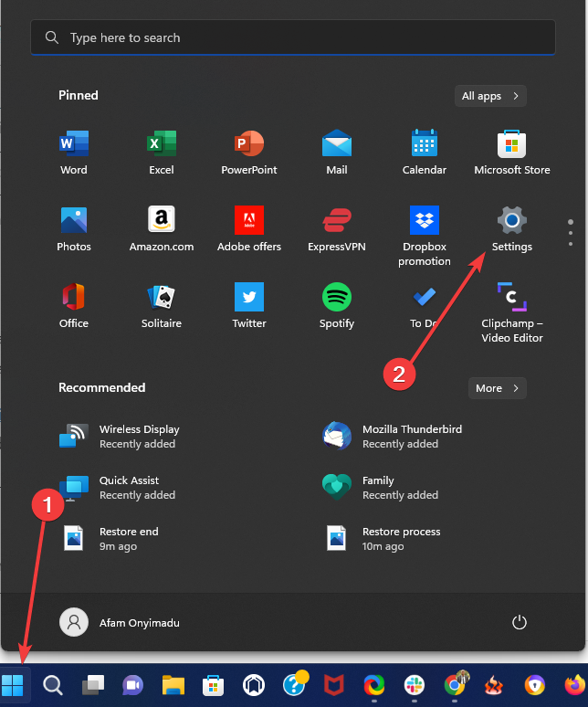This screenshot has width=588, height=707.
Task: Open the Restore process file
Action: pyautogui.click(x=382, y=538)
